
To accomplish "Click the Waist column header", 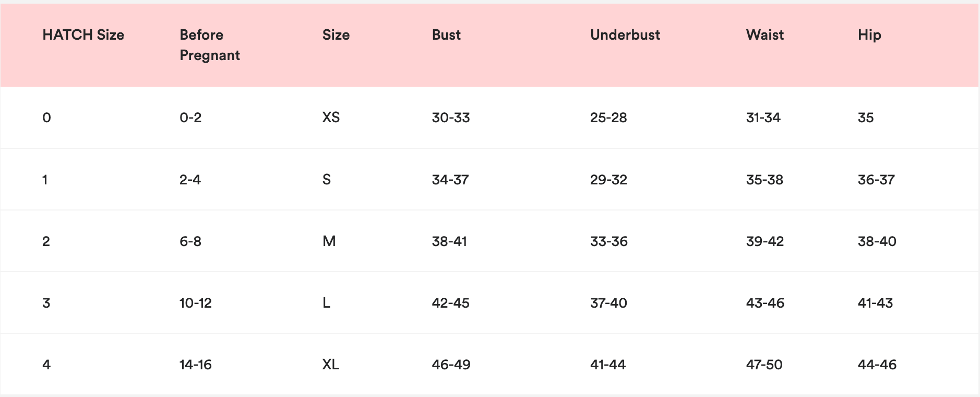I will [x=765, y=35].
